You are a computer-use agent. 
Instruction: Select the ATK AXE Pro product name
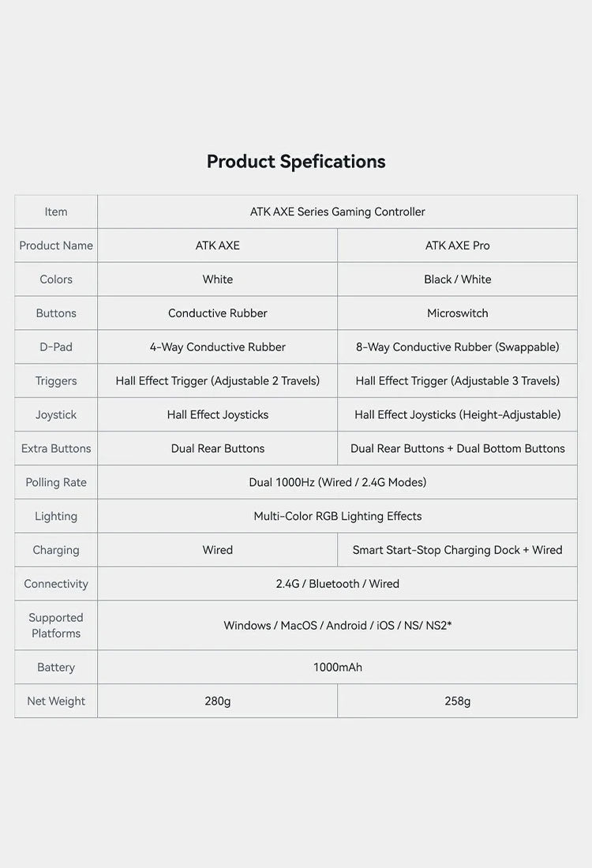[x=457, y=245]
